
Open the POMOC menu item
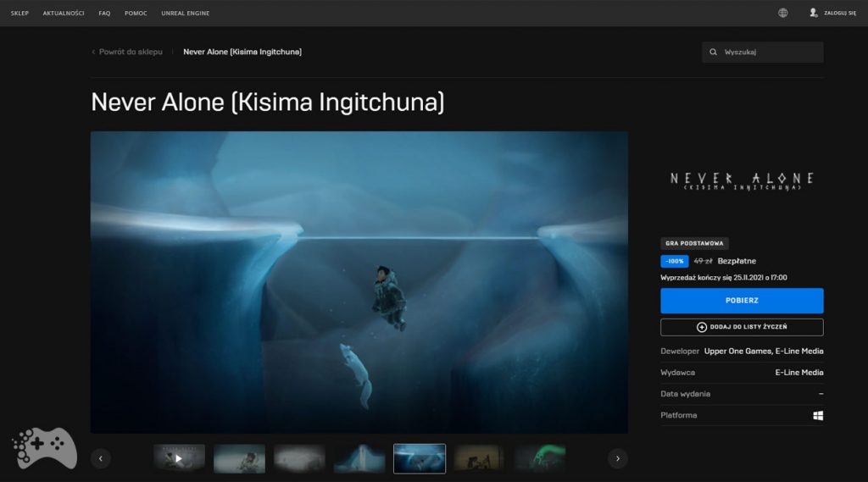[136, 14]
